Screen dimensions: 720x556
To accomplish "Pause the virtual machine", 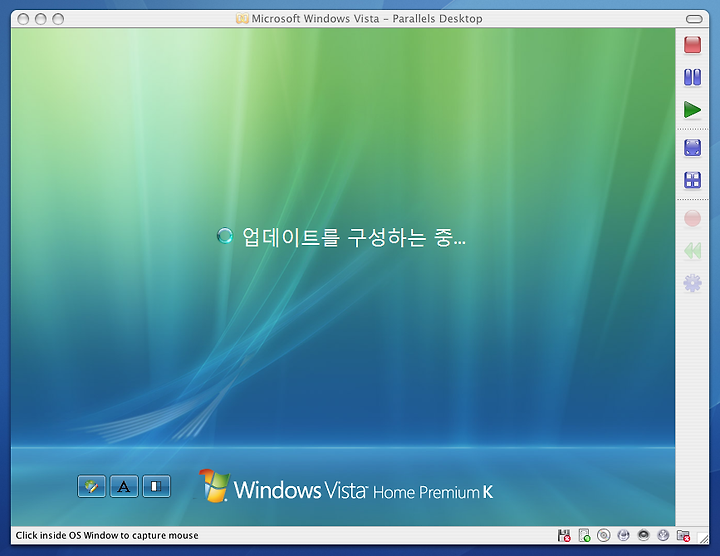I will [692, 77].
